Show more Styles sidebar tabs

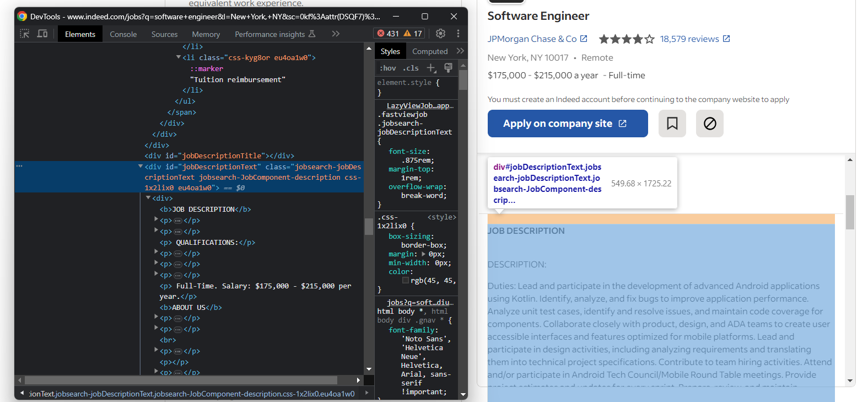[460, 51]
